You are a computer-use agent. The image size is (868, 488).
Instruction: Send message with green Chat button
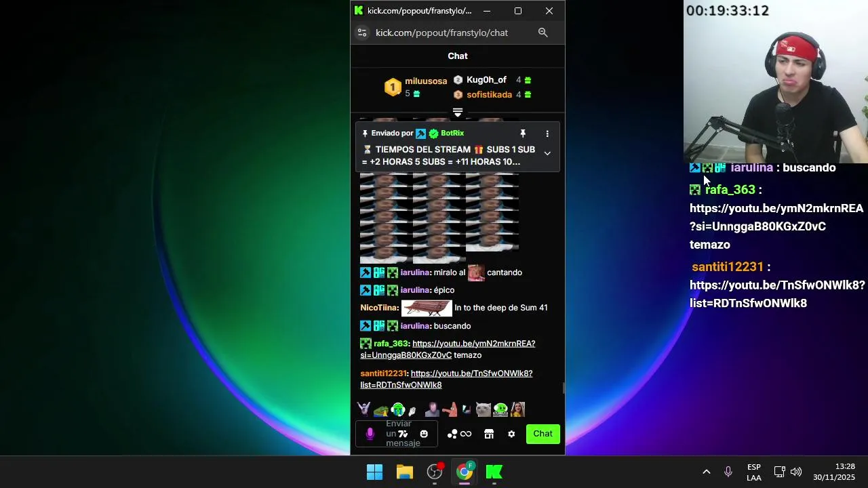[542, 434]
